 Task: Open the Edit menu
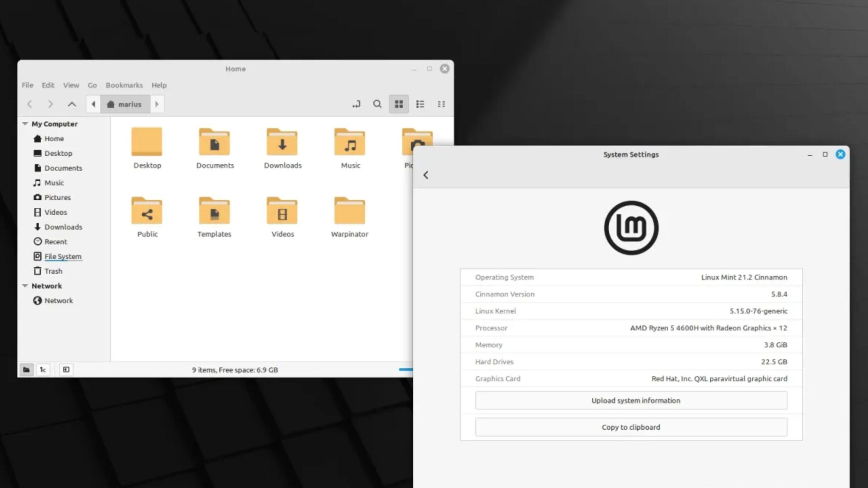coord(48,85)
